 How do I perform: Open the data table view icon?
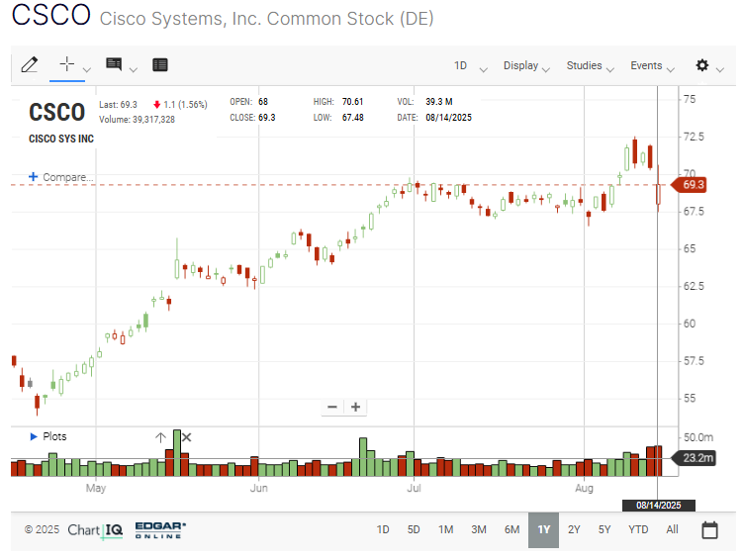click(x=160, y=64)
